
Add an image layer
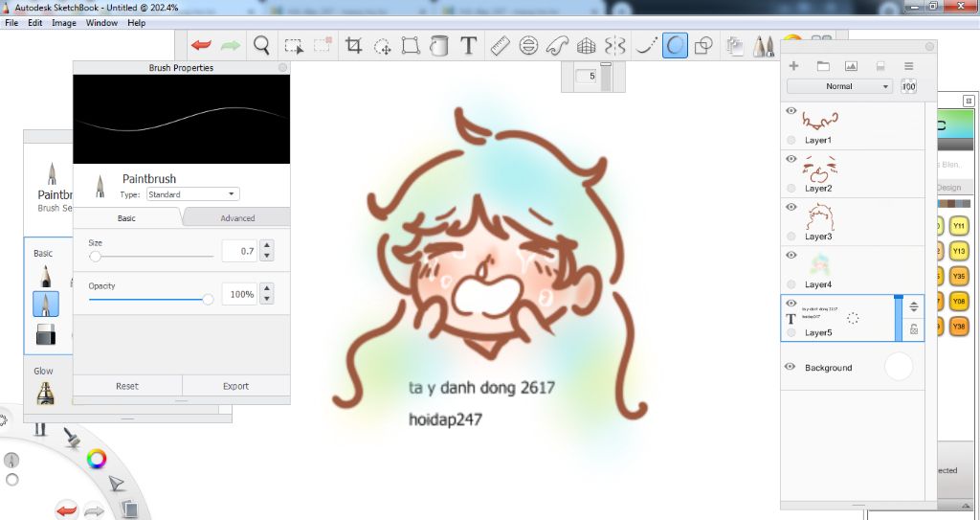click(851, 66)
